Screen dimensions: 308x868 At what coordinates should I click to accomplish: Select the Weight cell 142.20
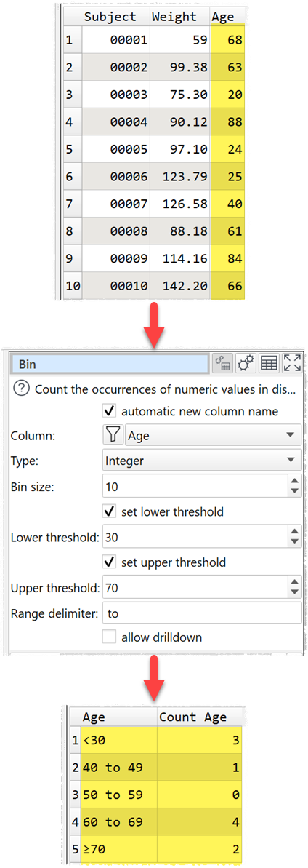tap(180, 286)
